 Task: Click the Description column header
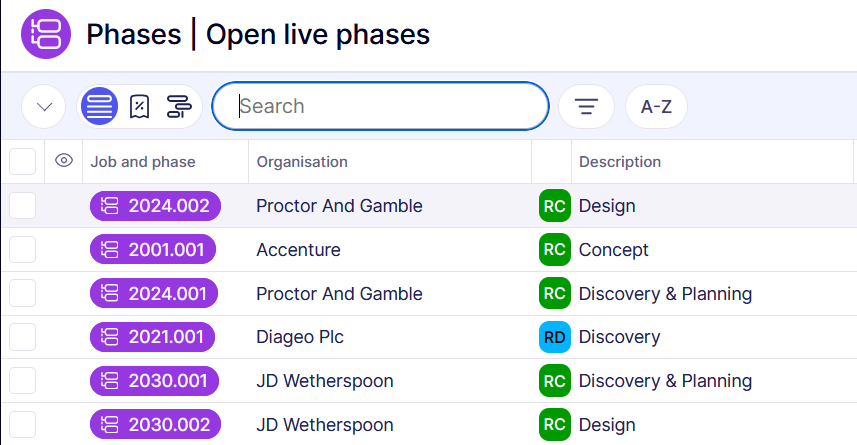620,161
